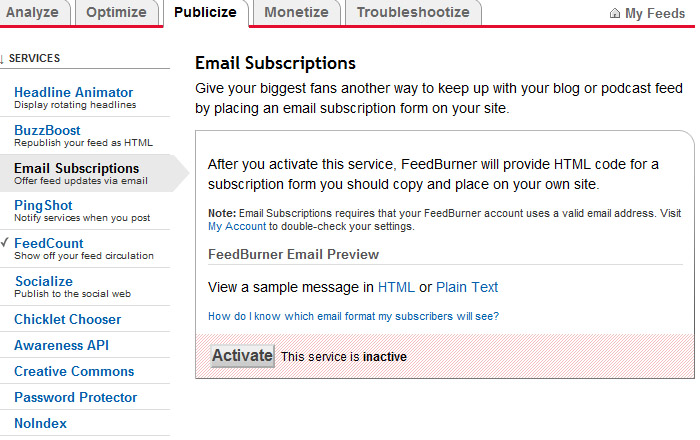Open Password Protector service

[x=75, y=397]
